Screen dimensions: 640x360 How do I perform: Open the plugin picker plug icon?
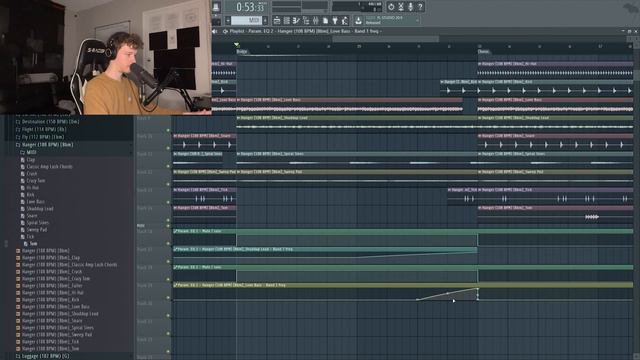pos(335,20)
